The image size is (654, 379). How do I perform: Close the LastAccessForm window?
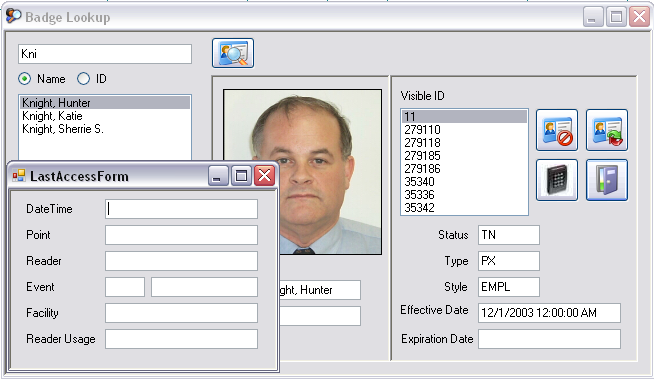tap(264, 176)
